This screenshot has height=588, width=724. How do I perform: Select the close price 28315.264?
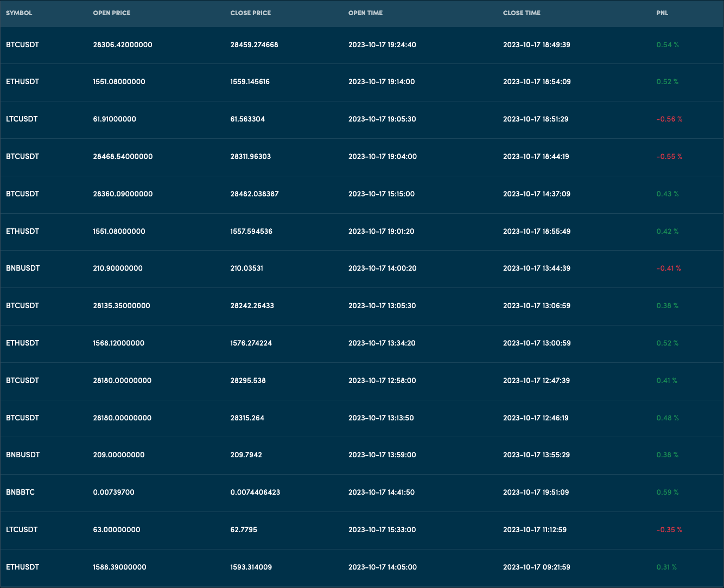[247, 418]
